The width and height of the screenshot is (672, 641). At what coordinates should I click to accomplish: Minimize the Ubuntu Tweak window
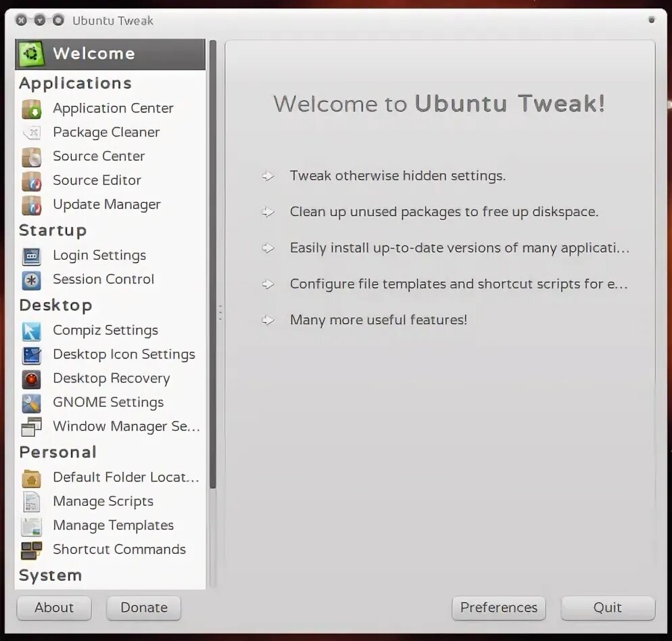(39, 20)
